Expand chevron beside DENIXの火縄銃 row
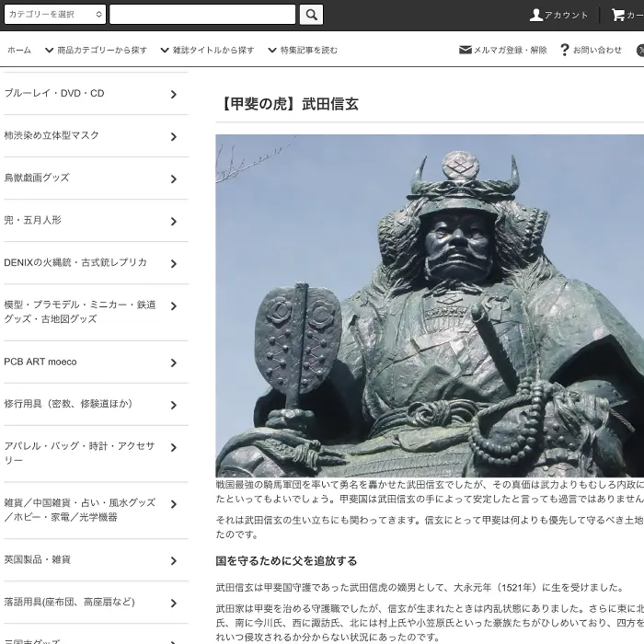This screenshot has height=644, width=644. pyautogui.click(x=174, y=264)
